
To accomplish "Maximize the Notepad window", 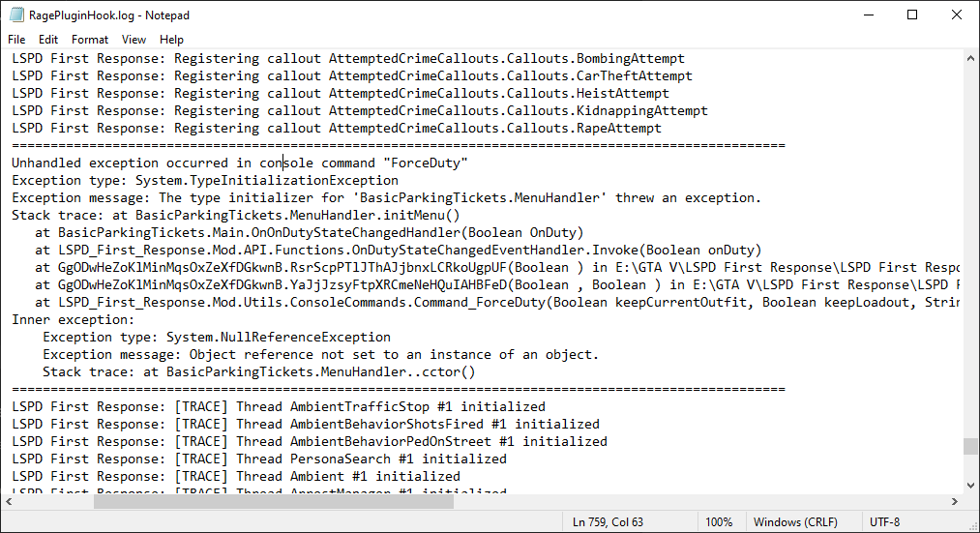I will click(912, 15).
